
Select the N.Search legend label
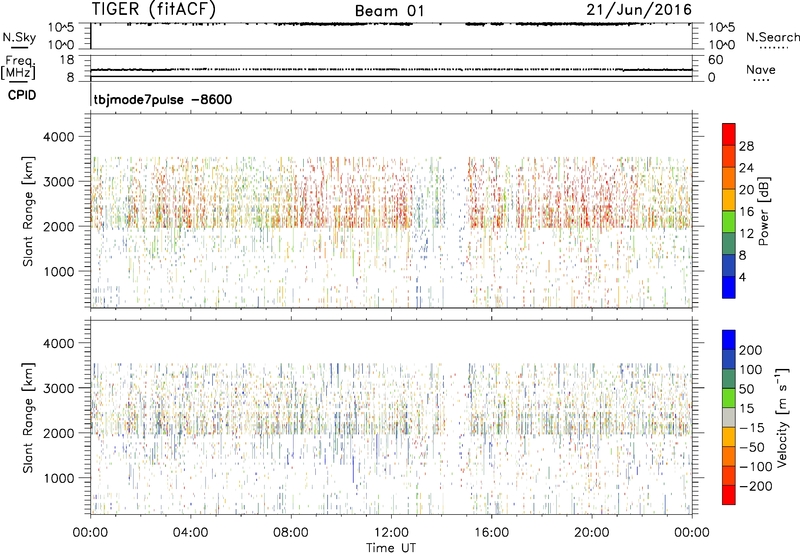[x=773, y=37]
